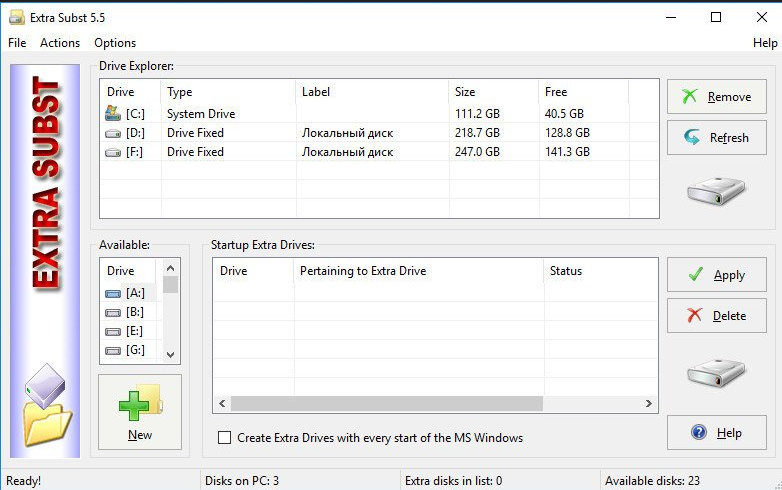Open the File menu
Screen dimensions: 782x490
tap(17, 43)
